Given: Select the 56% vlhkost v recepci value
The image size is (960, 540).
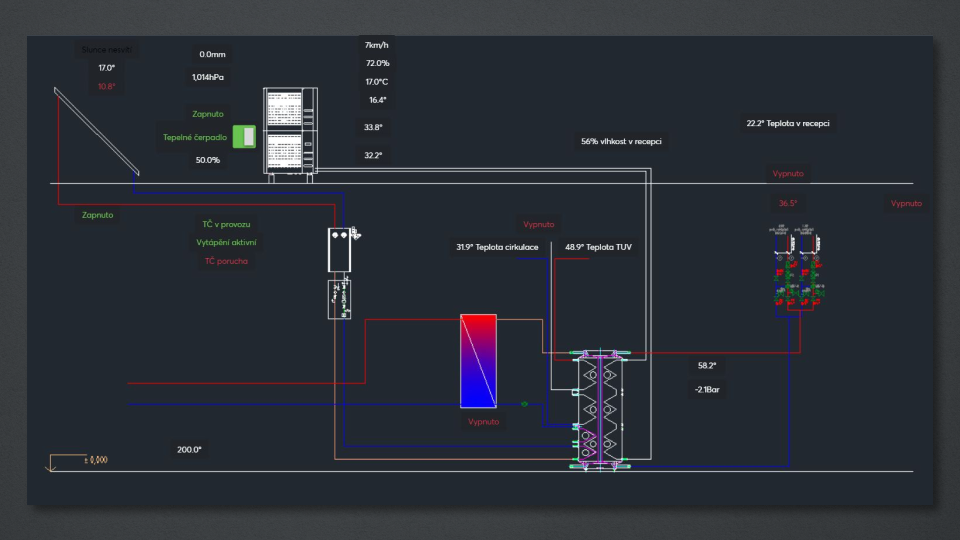Looking at the screenshot, I should (621, 142).
